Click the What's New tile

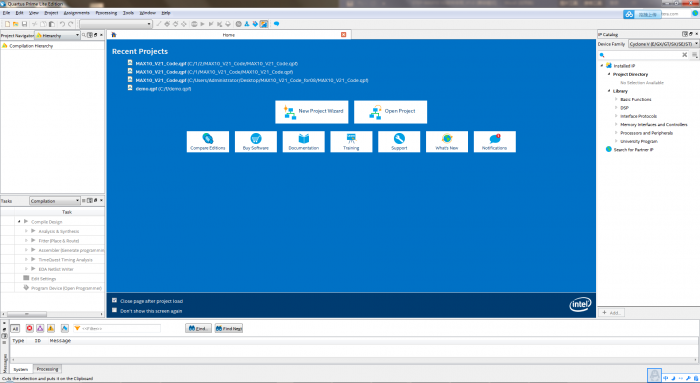(x=447, y=142)
